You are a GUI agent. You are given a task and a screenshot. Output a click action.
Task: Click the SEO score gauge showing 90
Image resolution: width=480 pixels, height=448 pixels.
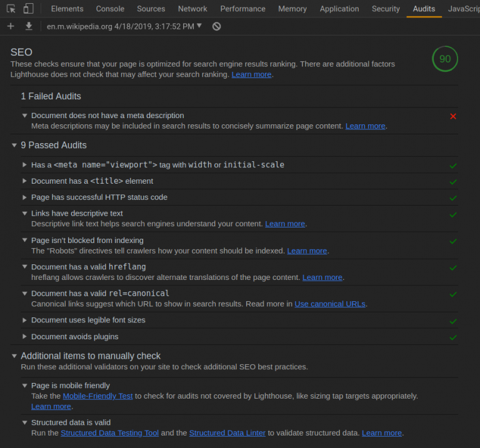click(445, 59)
